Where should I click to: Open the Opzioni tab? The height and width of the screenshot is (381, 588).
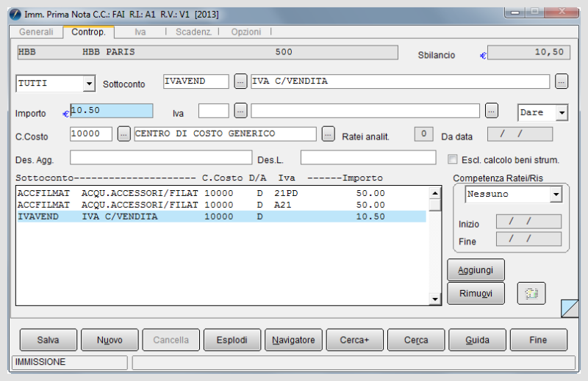[x=246, y=32]
